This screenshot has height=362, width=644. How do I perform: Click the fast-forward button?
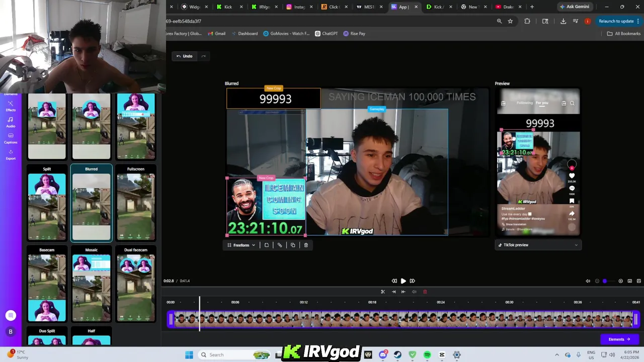point(412,281)
